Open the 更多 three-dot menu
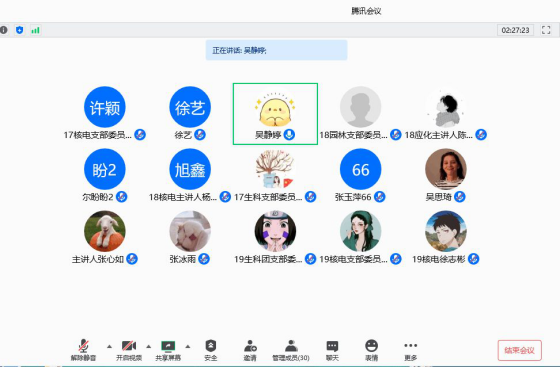The width and height of the screenshot is (560, 368). [x=411, y=345]
